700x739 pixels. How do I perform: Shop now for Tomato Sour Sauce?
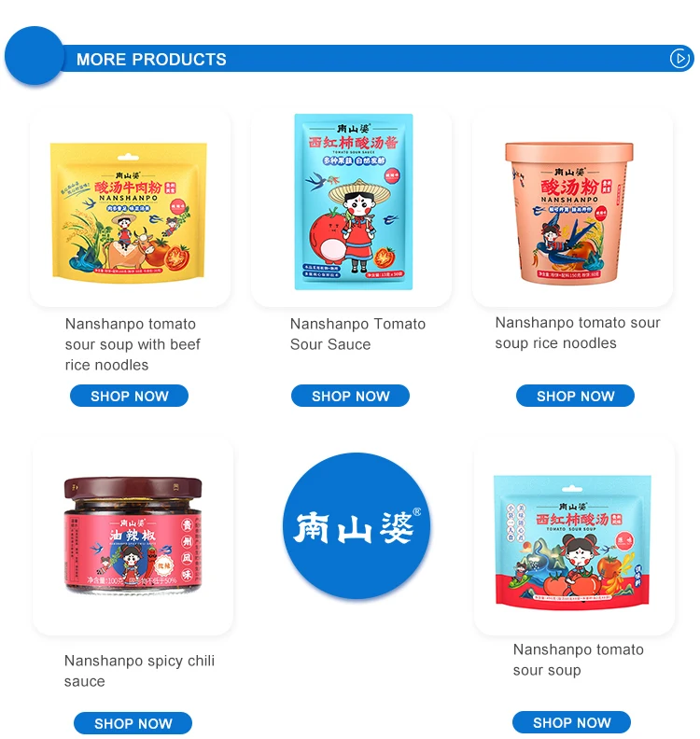(350, 396)
